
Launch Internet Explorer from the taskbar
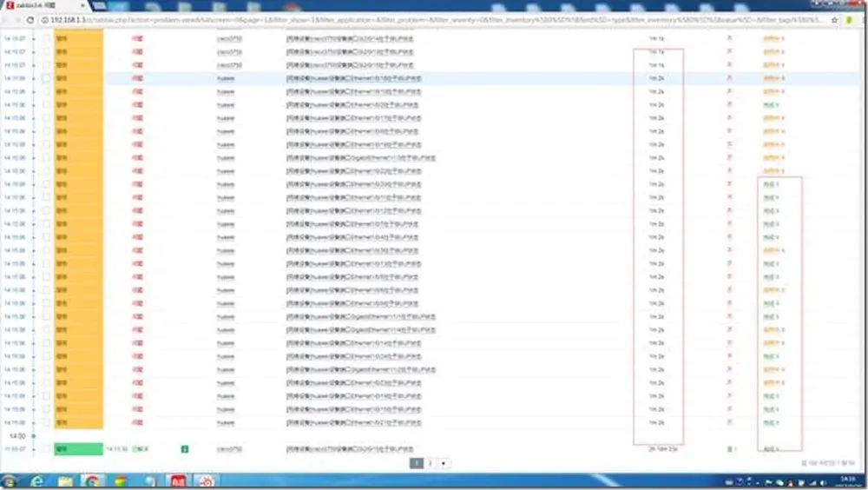point(37,481)
